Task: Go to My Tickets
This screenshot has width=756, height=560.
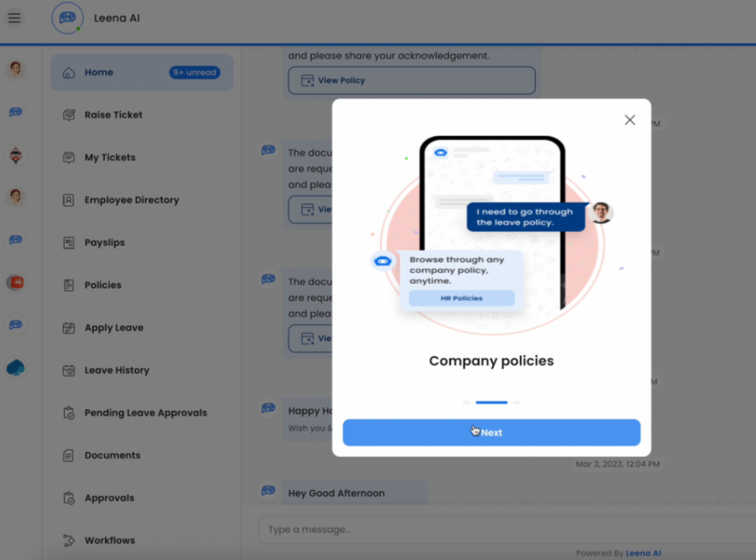Action: tap(110, 157)
